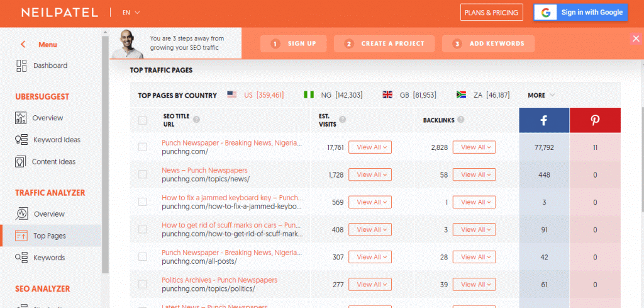644x308 pixels.
Task: Click the US flag icon
Action: [232, 95]
